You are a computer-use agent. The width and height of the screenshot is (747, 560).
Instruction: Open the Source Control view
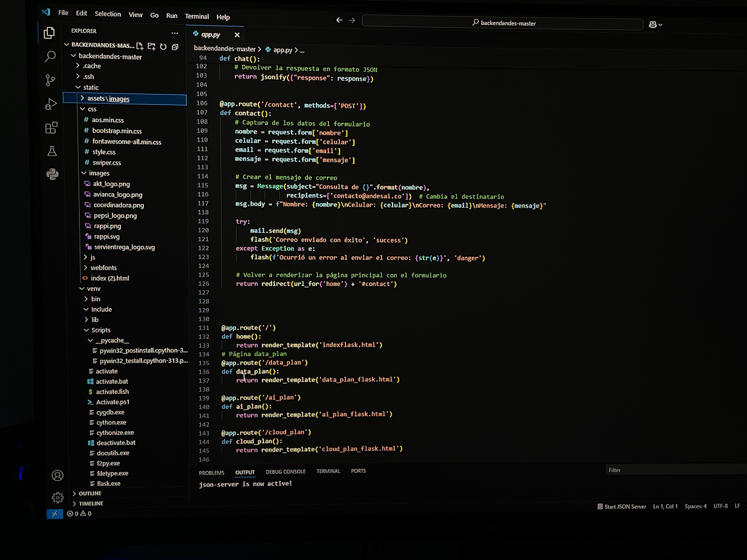pos(50,80)
